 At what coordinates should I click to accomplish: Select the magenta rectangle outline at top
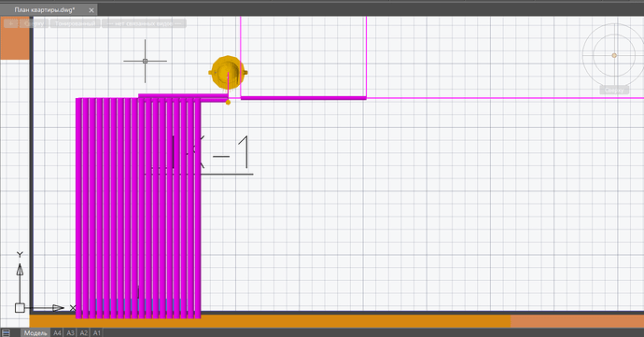[x=303, y=58]
